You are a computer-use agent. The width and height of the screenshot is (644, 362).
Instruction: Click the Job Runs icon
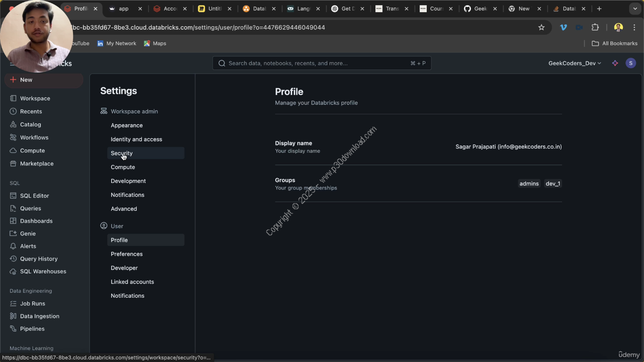(x=13, y=304)
